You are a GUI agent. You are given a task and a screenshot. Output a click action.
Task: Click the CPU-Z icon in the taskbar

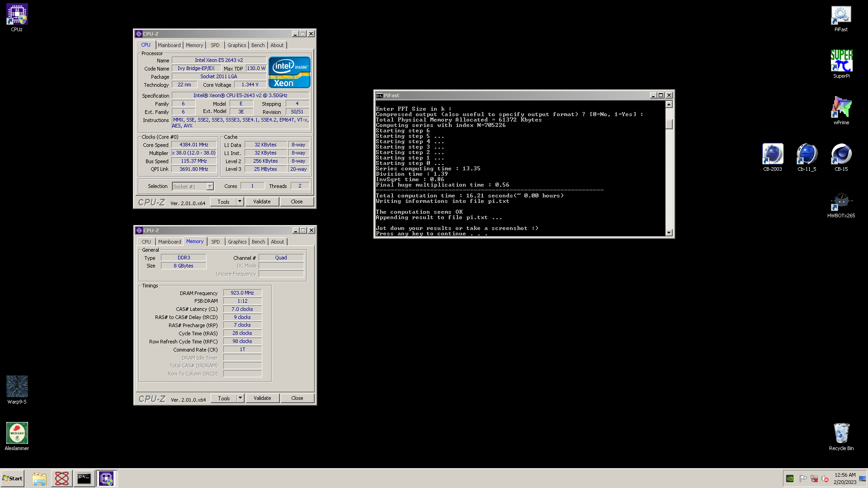(x=106, y=479)
